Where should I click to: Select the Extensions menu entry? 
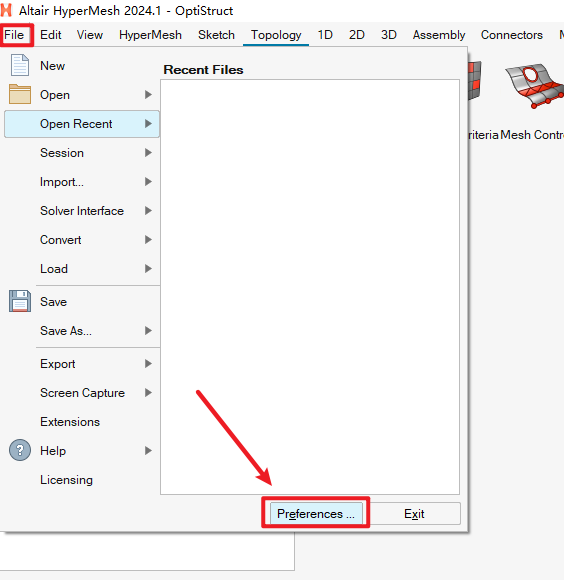(70, 422)
